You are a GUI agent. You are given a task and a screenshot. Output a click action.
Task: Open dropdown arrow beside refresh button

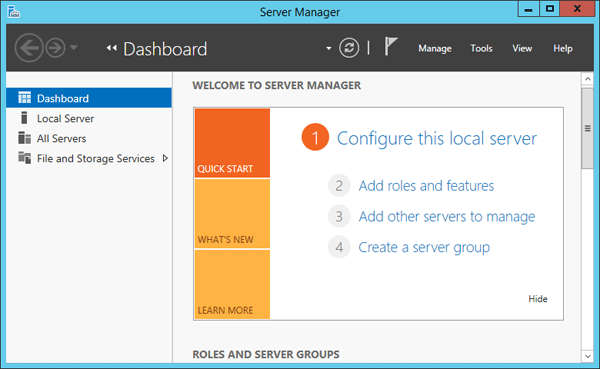328,49
